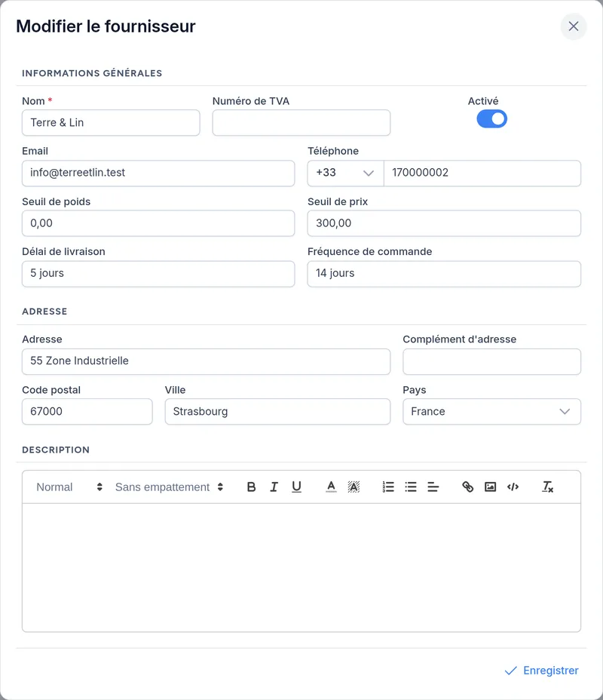This screenshot has height=700, width=603.
Task: Edit the Seuil de poids field
Action: [158, 223]
